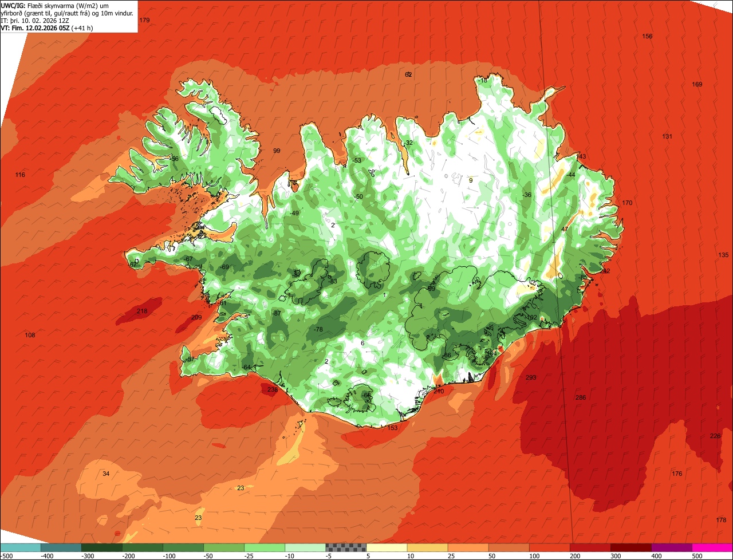The height and width of the screenshot is (560, 733).
Task: Select the checkered legend swatch labeled -5
Action: tap(346, 547)
